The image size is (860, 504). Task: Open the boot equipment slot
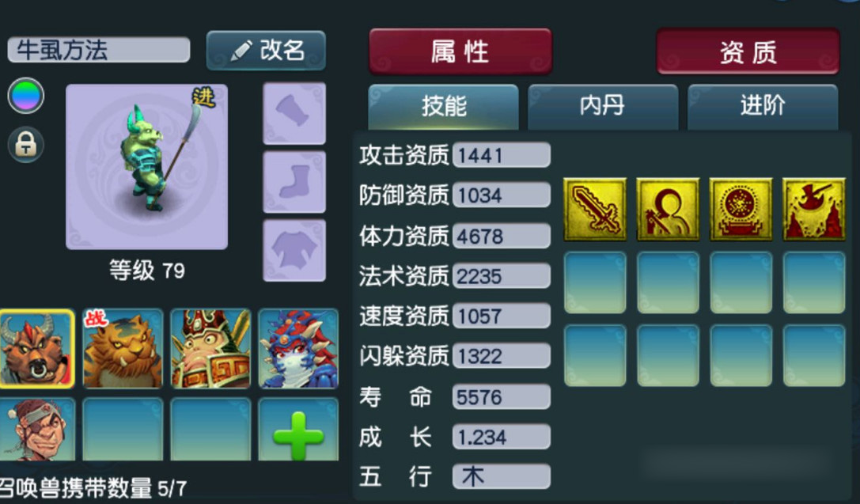pos(294,182)
